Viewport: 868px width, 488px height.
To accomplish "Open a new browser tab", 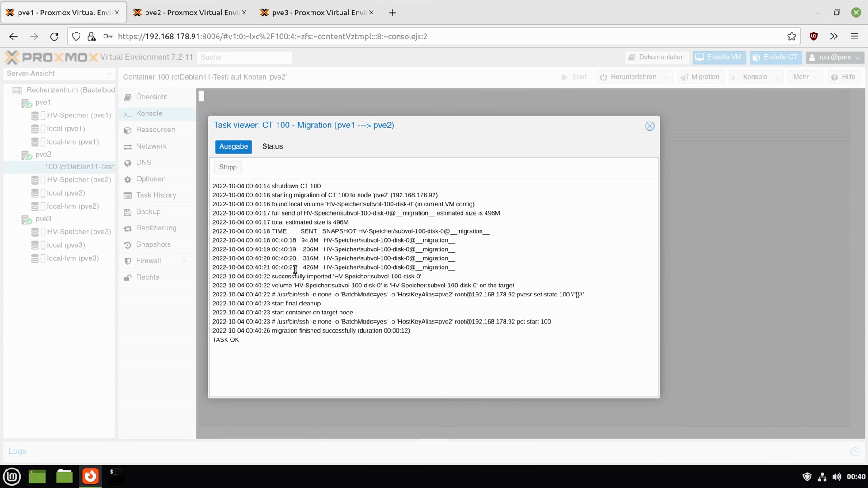I will coord(392,13).
